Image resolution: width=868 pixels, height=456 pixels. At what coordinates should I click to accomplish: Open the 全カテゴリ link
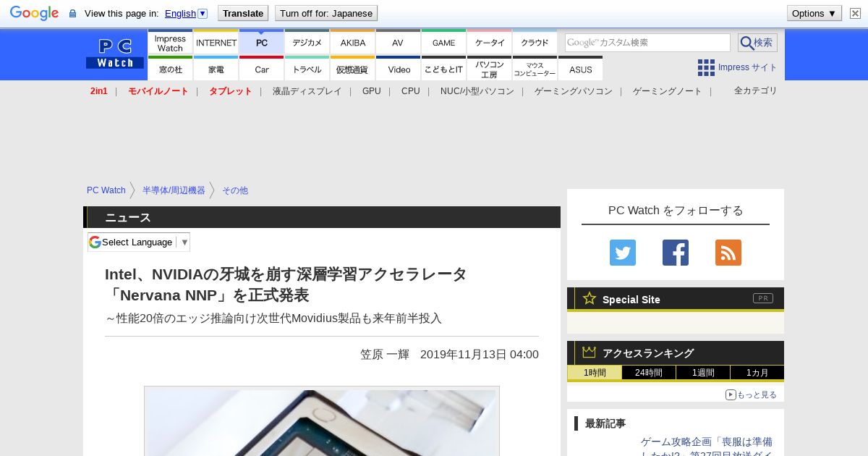[756, 90]
